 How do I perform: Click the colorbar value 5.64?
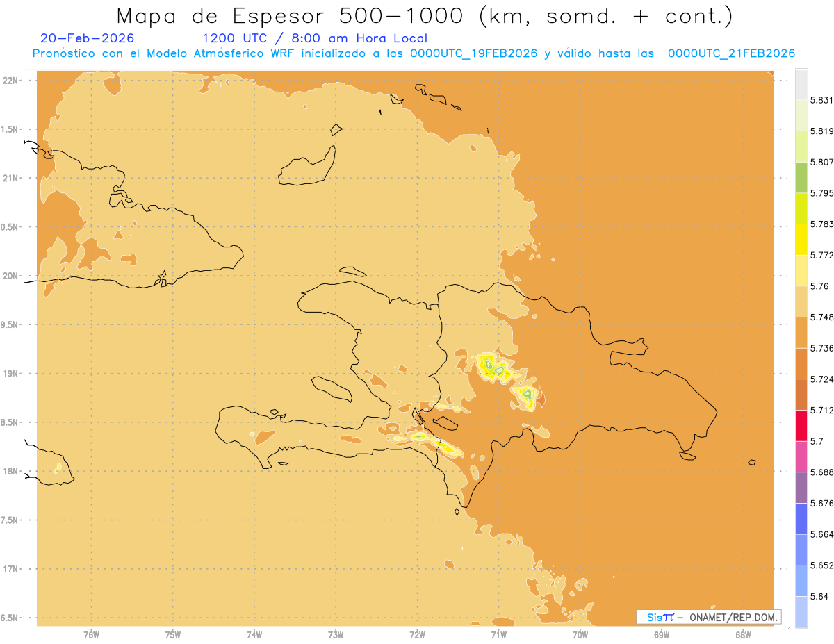point(820,596)
